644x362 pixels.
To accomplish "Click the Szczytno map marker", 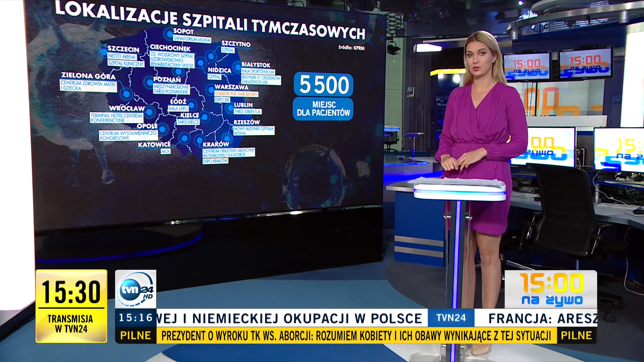I will pyautogui.click(x=211, y=56).
